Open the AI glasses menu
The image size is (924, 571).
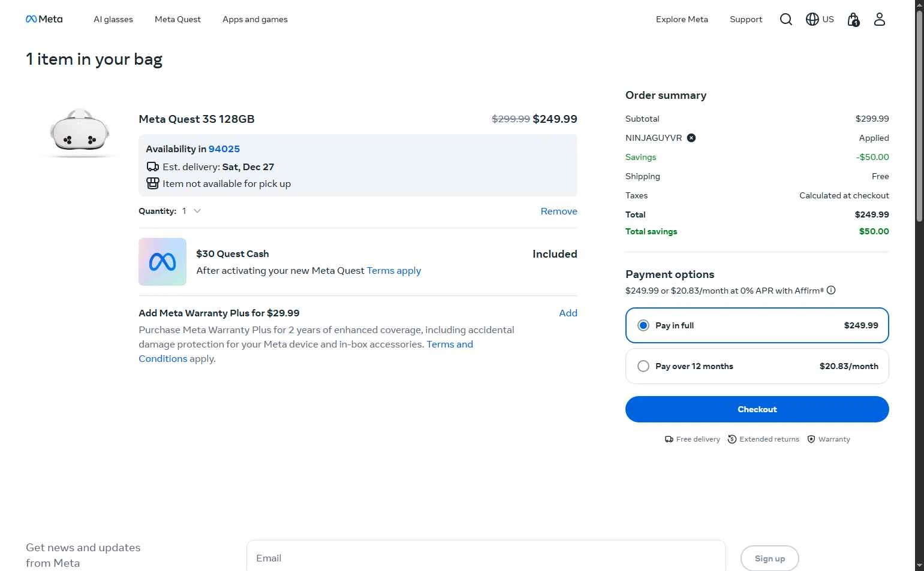click(113, 19)
